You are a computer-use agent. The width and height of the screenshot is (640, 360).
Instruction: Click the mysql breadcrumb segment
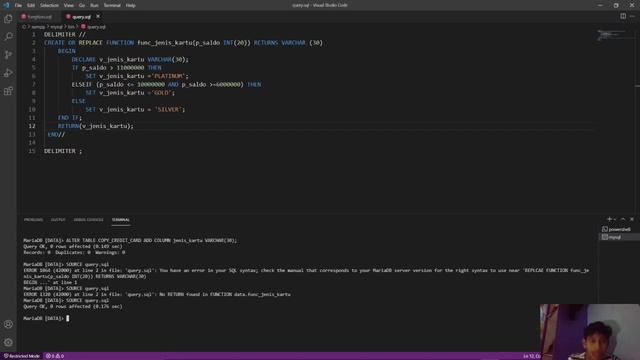pyautogui.click(x=56, y=27)
